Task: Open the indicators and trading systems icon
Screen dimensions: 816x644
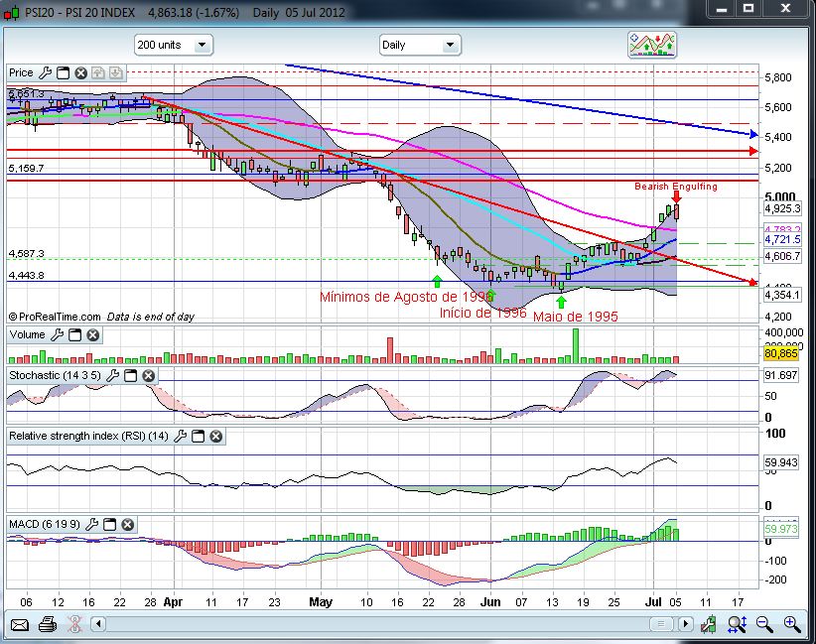Action: [x=652, y=45]
